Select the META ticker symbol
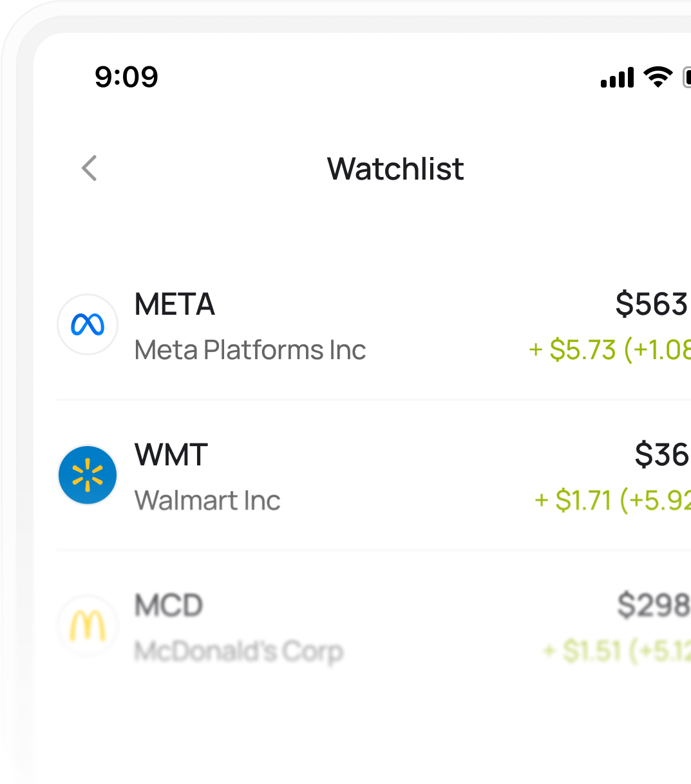 click(x=175, y=304)
